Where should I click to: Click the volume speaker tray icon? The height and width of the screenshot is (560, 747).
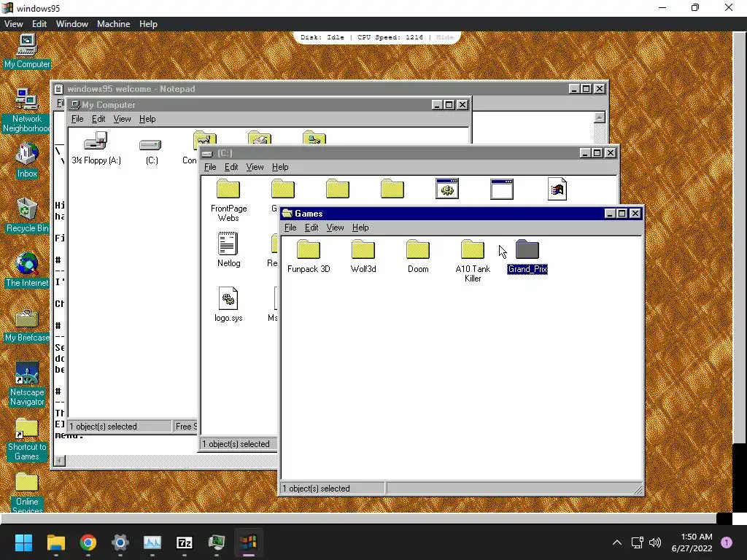[655, 542]
